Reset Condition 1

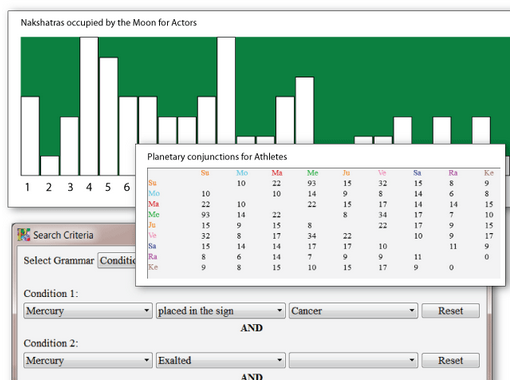451,311
